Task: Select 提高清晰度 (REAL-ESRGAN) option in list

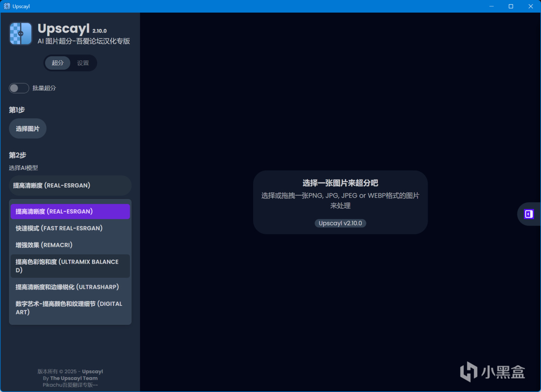Action: pyautogui.click(x=70, y=212)
